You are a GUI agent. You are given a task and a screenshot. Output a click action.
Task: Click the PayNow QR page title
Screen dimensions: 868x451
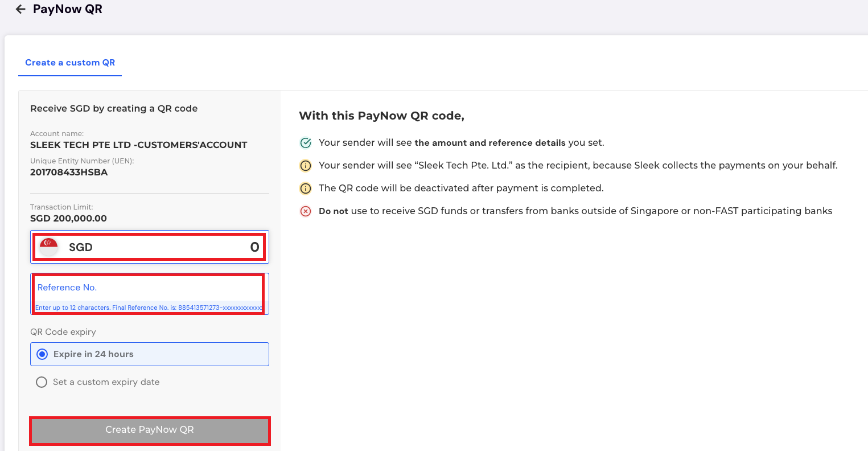pos(68,9)
